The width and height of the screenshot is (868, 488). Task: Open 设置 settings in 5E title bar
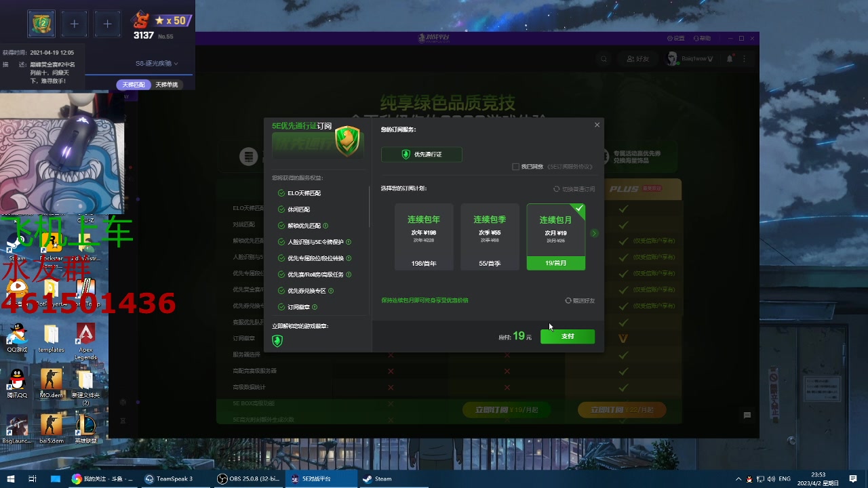pyautogui.click(x=676, y=39)
